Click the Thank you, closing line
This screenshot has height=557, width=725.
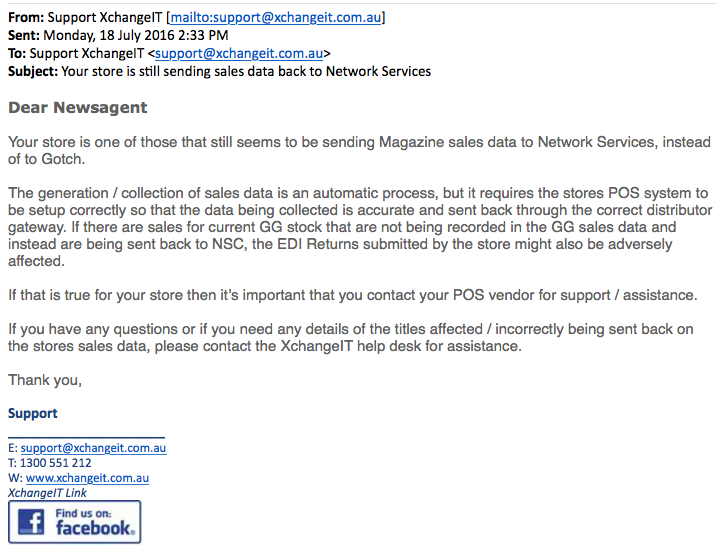coord(45,380)
